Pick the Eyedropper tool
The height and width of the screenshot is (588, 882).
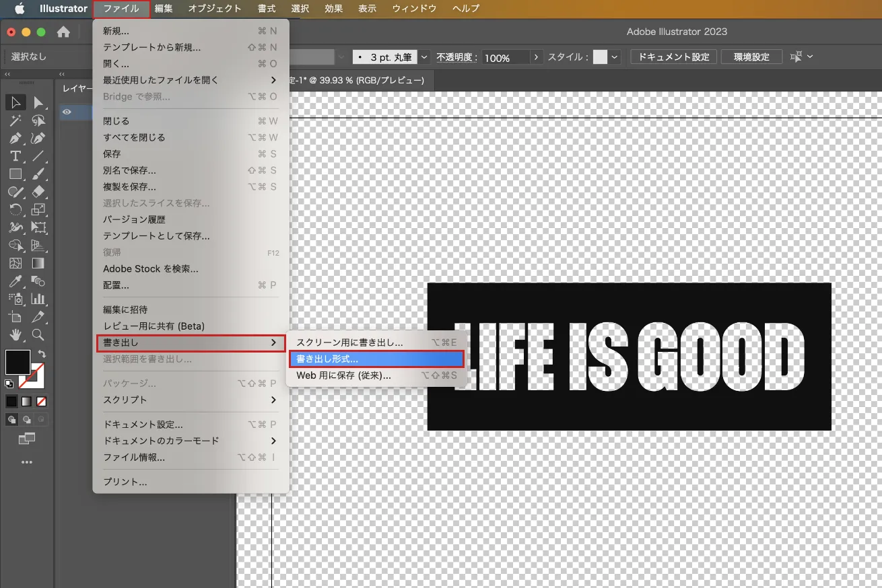point(15,281)
